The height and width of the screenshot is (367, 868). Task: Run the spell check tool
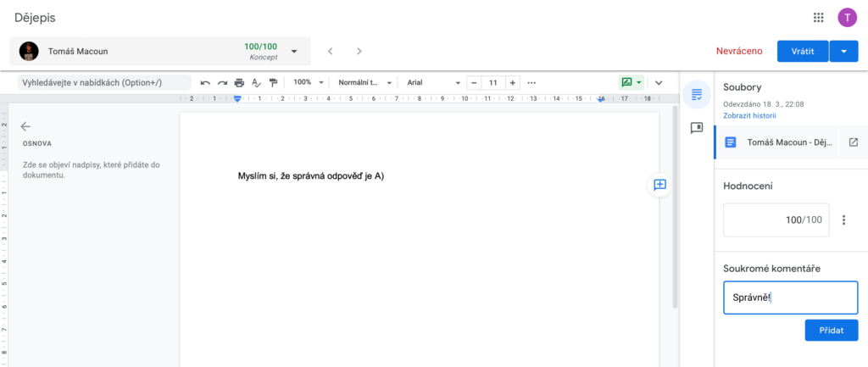point(256,83)
